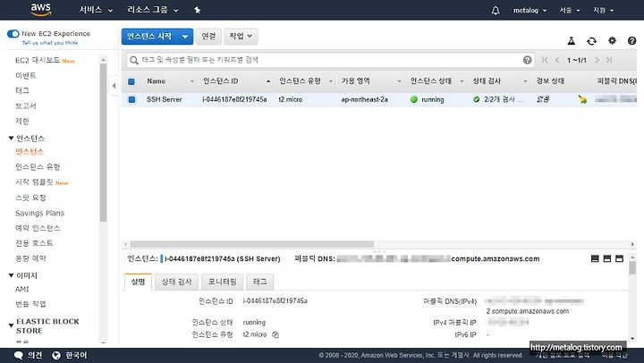The width and height of the screenshot is (644, 363).
Task: Go to next page of results
Action: click(x=597, y=60)
